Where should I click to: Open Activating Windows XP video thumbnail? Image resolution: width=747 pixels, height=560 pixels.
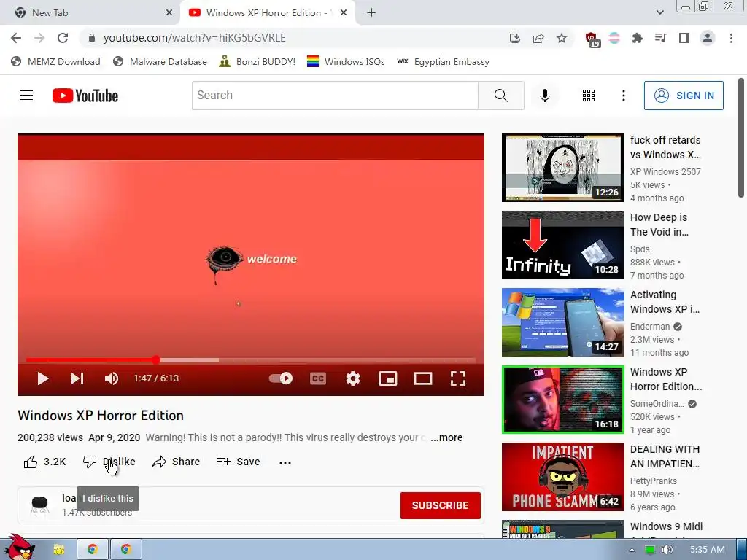(x=562, y=322)
